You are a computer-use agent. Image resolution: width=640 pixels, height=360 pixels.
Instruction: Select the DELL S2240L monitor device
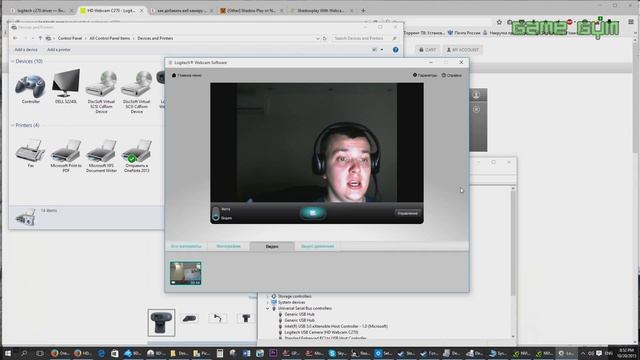tap(66, 87)
